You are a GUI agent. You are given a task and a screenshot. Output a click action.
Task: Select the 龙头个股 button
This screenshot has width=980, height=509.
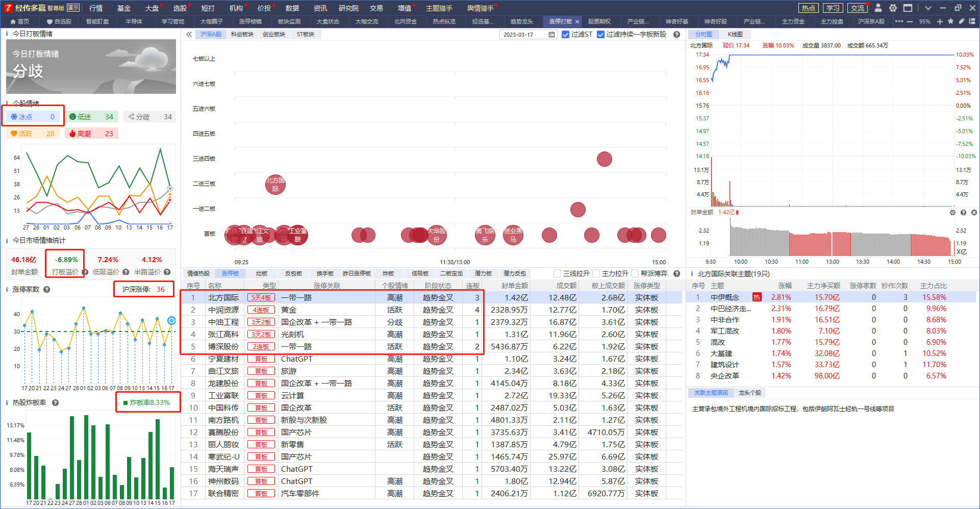(x=749, y=393)
